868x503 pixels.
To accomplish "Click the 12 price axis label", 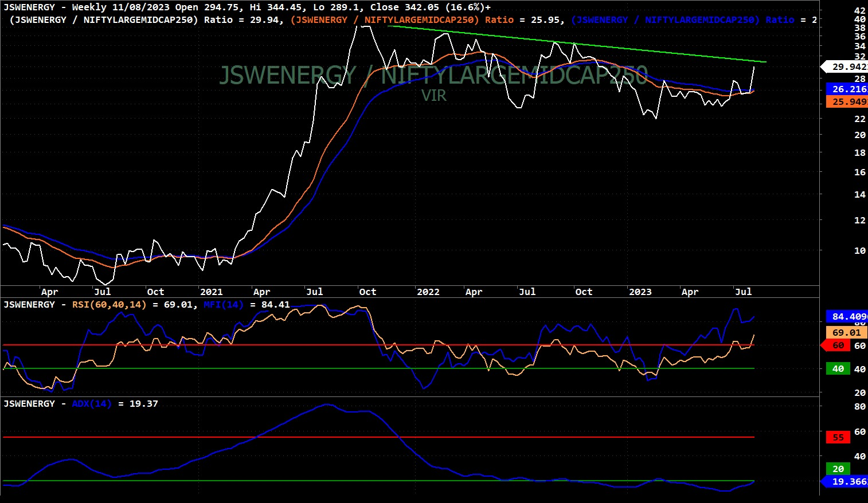I will click(860, 221).
